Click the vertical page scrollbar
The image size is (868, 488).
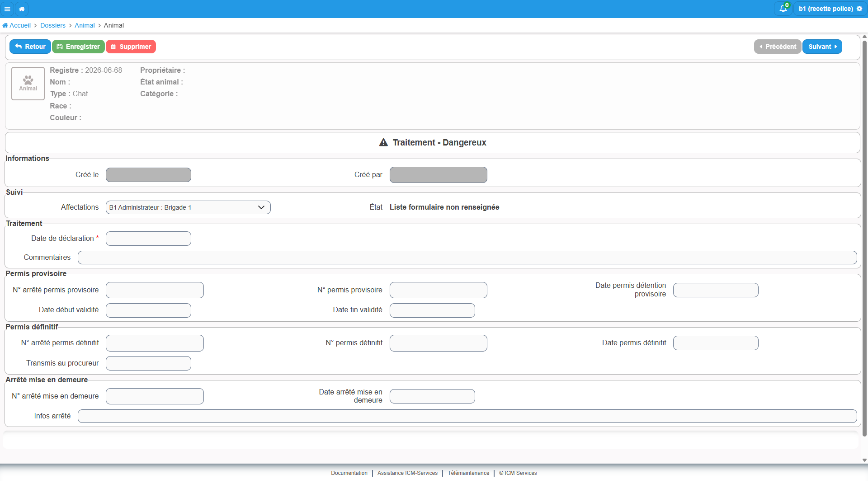(864, 239)
